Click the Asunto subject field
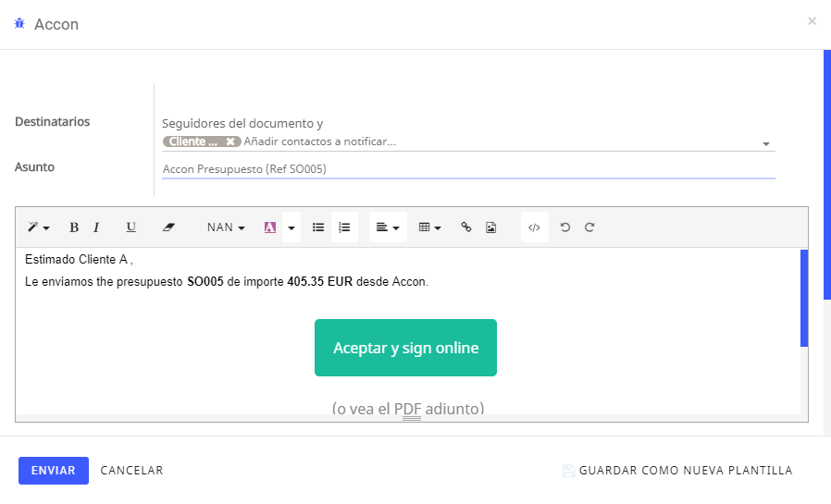The height and width of the screenshot is (504, 831). coord(468,169)
